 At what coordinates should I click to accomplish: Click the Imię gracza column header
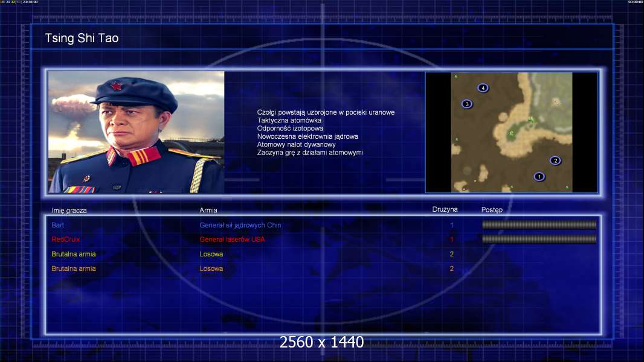[x=69, y=211]
